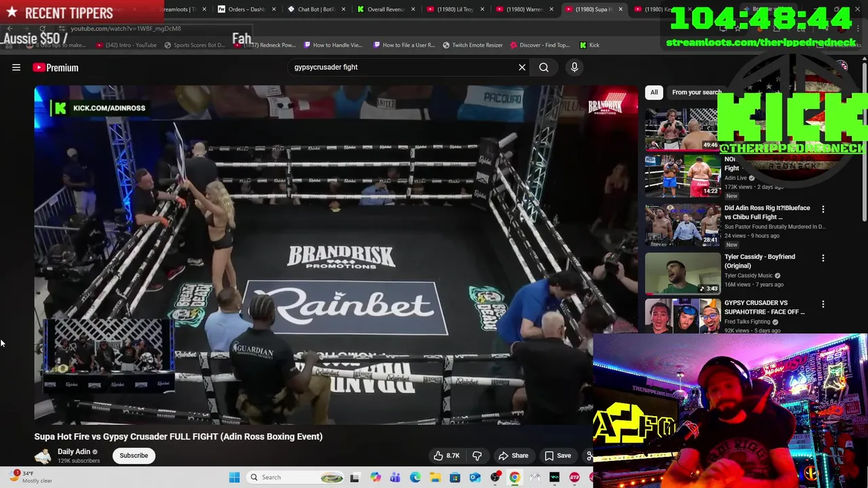Close the '(11980) Supa H' active tab
The height and width of the screenshot is (488, 868).
(x=620, y=9)
